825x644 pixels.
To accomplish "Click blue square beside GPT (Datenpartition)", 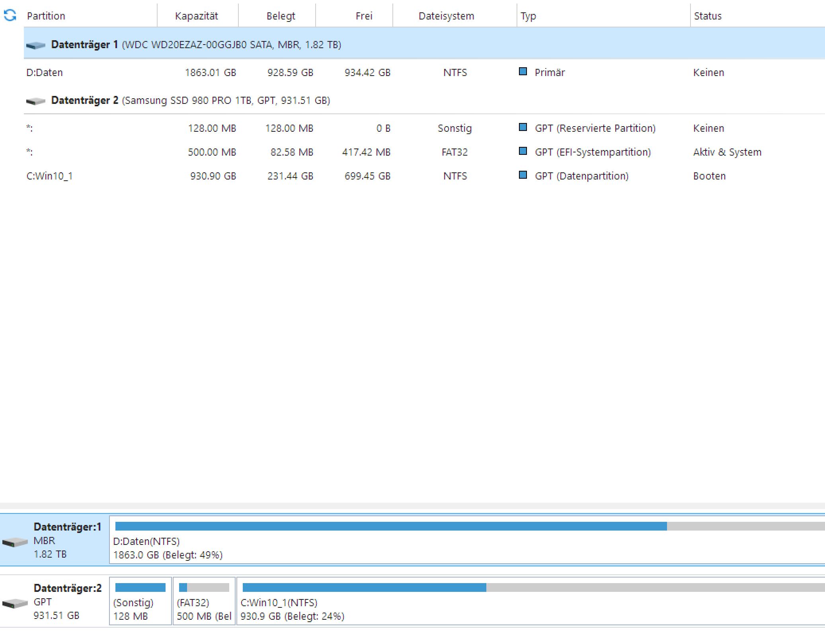I will [523, 175].
